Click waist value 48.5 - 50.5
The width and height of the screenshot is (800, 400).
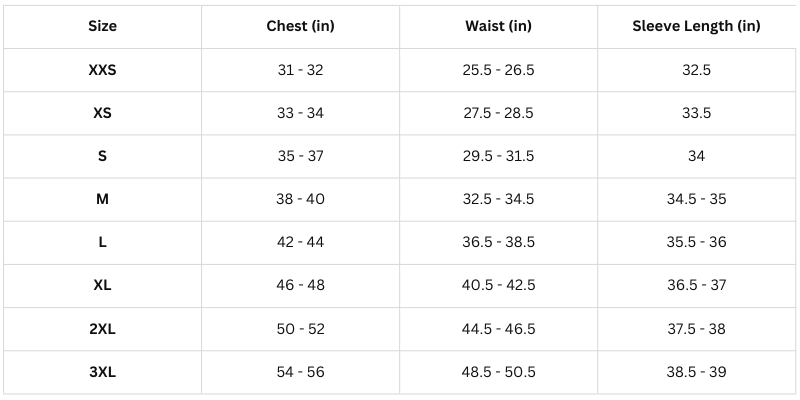[x=498, y=372]
